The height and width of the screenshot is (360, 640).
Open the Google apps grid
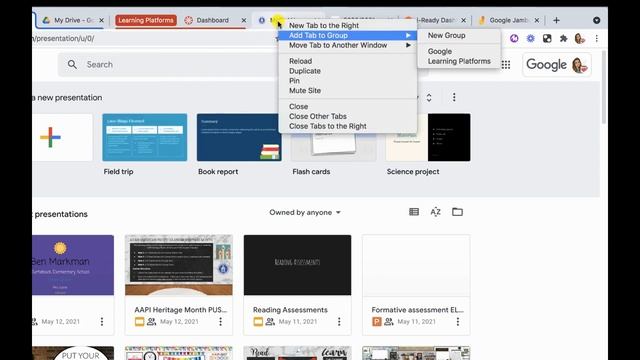[x=506, y=64]
